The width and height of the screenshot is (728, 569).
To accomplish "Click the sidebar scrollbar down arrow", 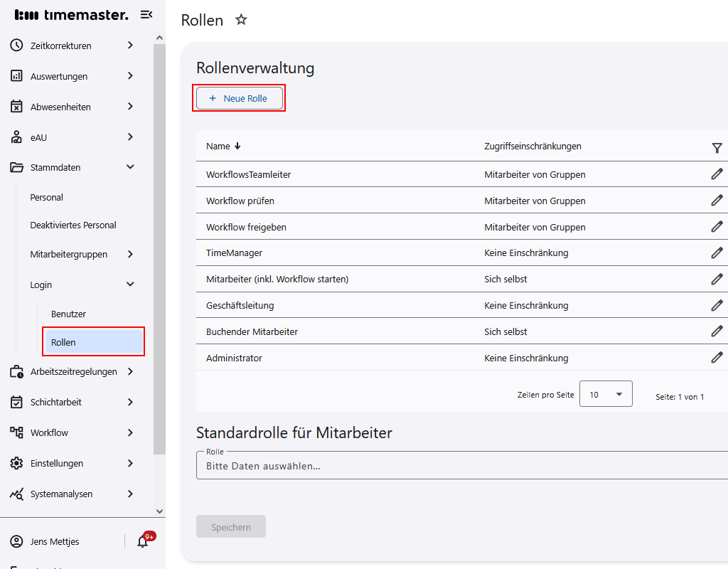I will (x=159, y=511).
